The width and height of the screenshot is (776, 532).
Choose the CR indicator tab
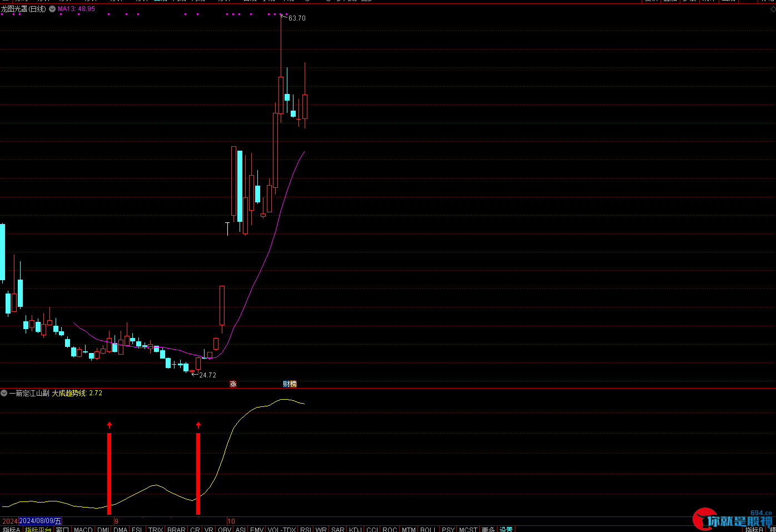195,529
